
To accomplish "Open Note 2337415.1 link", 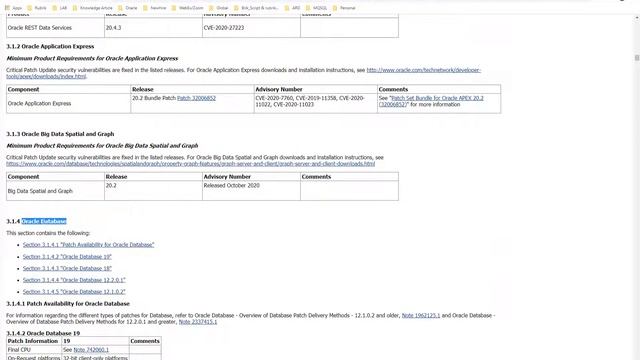I will click(x=198, y=322).
